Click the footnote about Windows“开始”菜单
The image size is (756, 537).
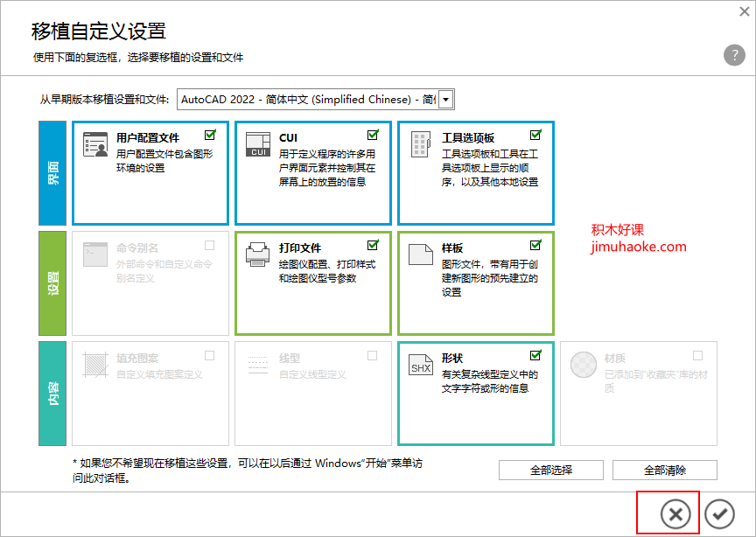248,471
